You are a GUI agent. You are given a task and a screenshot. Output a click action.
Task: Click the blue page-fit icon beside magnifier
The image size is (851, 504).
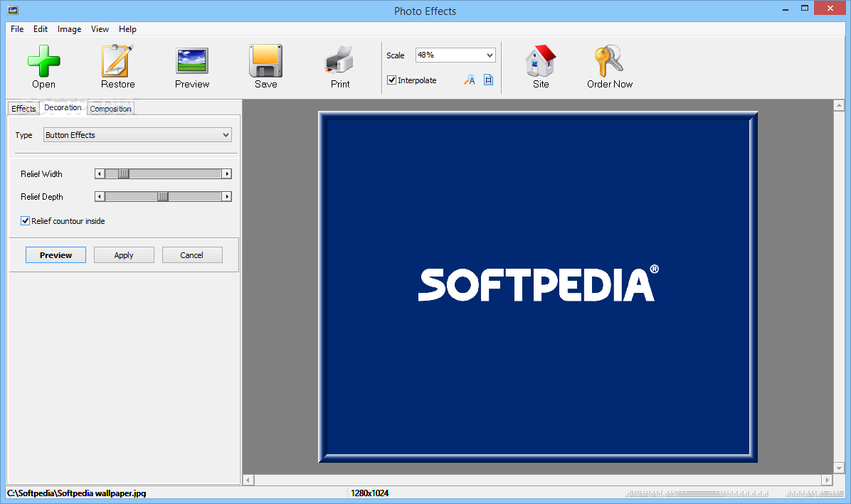(x=488, y=80)
